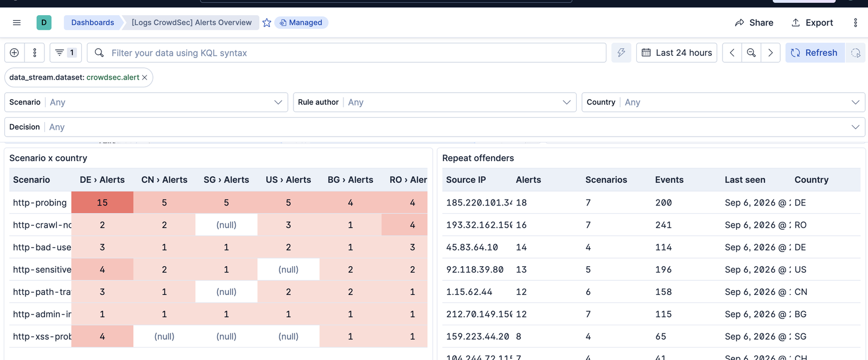
Task: Click the US › Alerts column header
Action: click(288, 180)
